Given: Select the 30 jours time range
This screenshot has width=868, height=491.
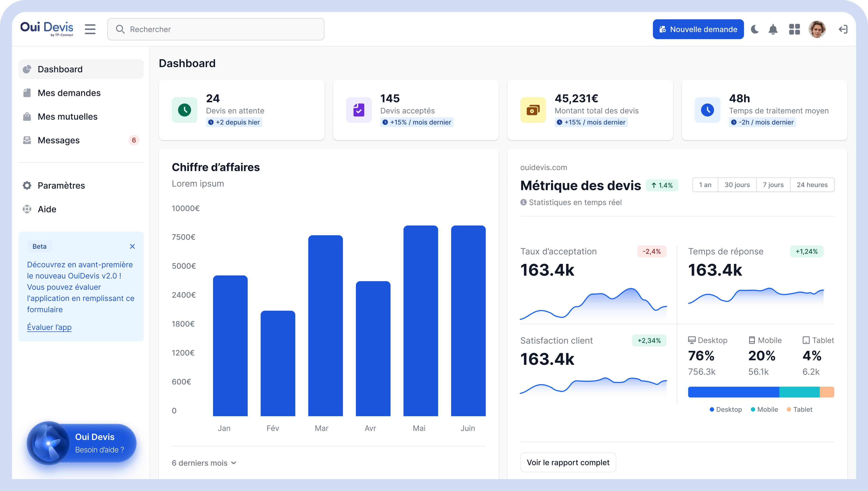Looking at the screenshot, I should (x=737, y=185).
